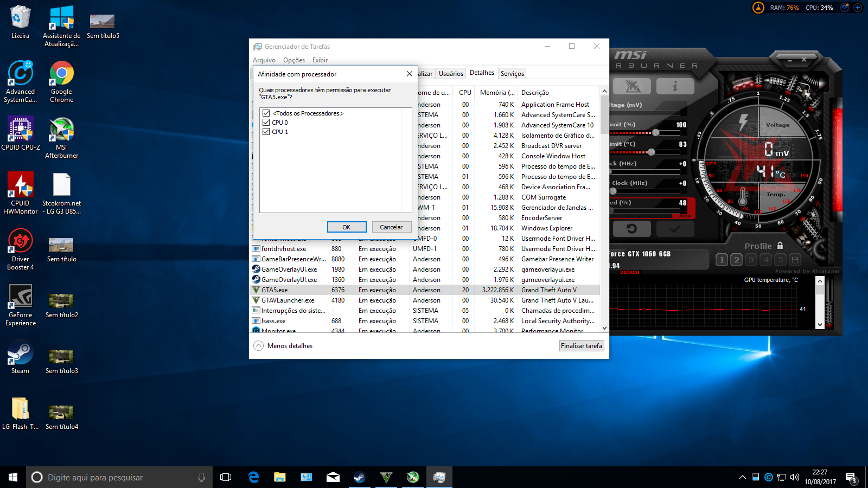This screenshot has width=868, height=488.
Task: Reset settings with the Afterburner circular arrow button
Action: click(631, 229)
